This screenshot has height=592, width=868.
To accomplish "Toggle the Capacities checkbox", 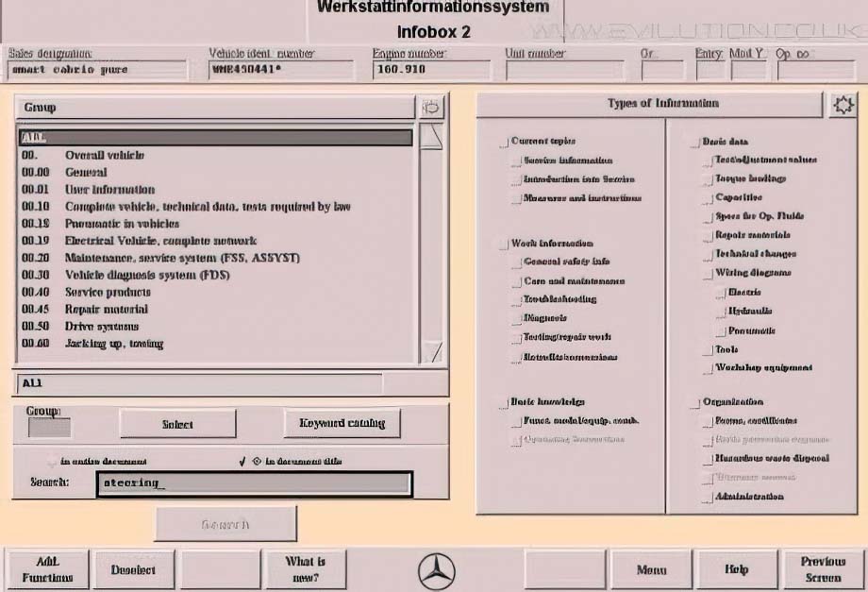I will point(709,199).
